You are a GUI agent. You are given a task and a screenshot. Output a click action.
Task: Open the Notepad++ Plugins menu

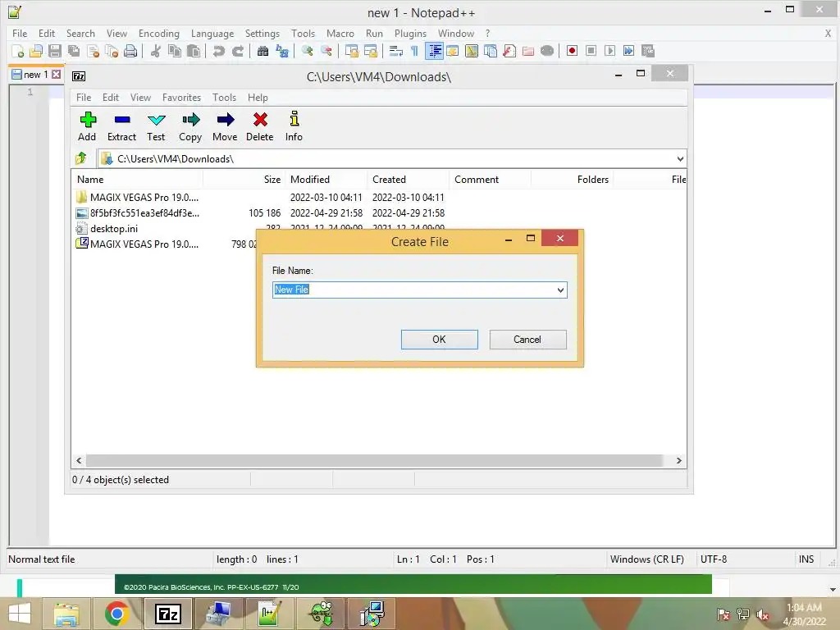tap(410, 33)
